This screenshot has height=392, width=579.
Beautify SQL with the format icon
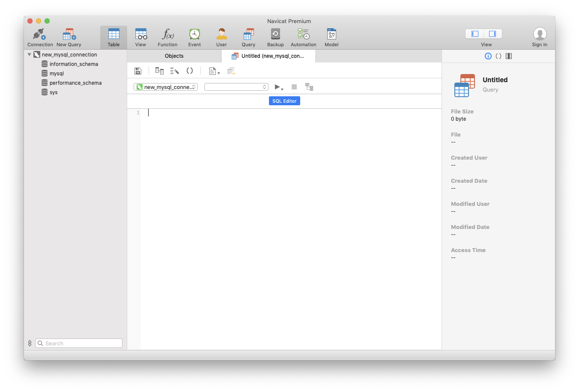174,71
